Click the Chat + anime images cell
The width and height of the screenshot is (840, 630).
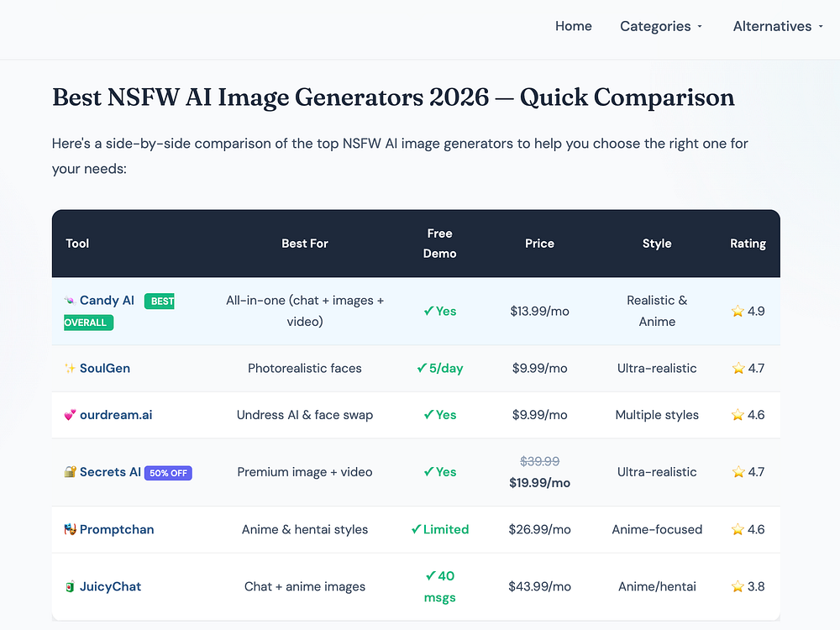(x=305, y=586)
